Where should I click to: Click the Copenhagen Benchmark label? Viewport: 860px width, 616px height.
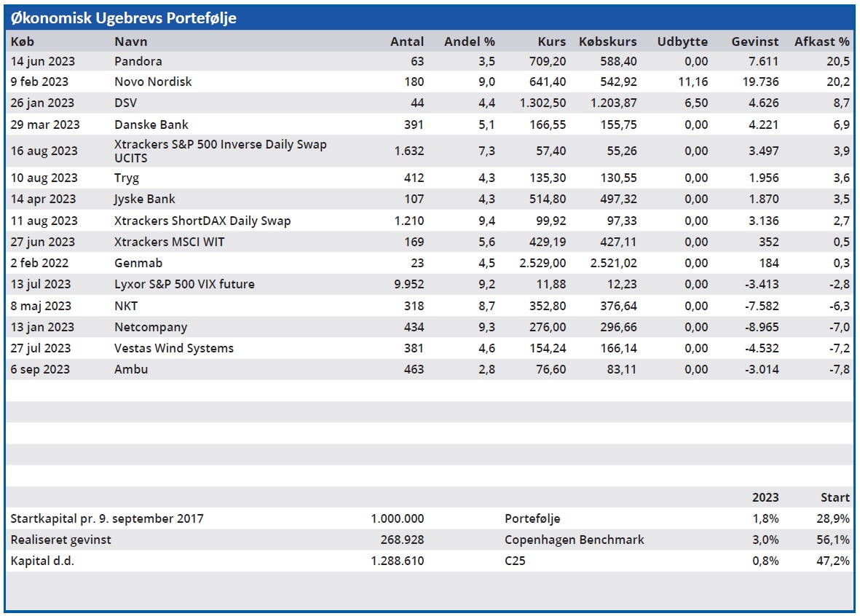coord(574,540)
